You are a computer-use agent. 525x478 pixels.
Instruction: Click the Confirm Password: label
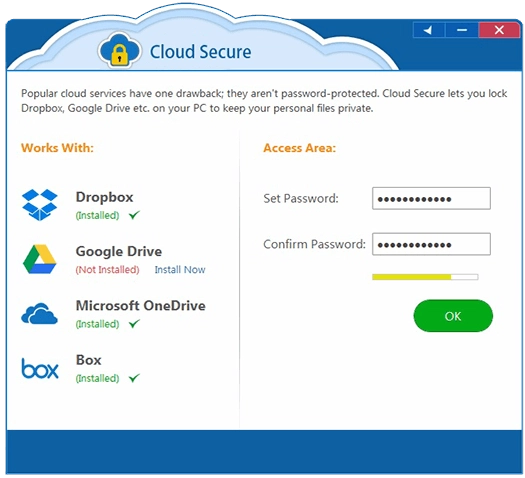[314, 244]
